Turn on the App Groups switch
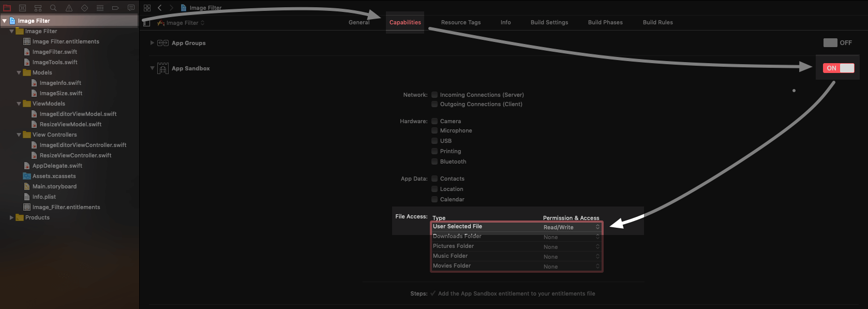Screen dimensions: 868x309 pos(831,43)
